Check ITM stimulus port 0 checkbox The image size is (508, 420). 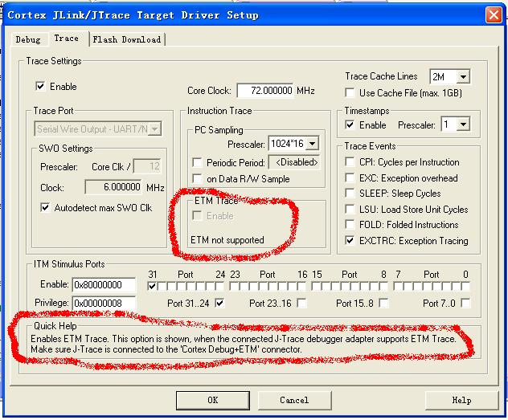pyautogui.click(x=465, y=287)
